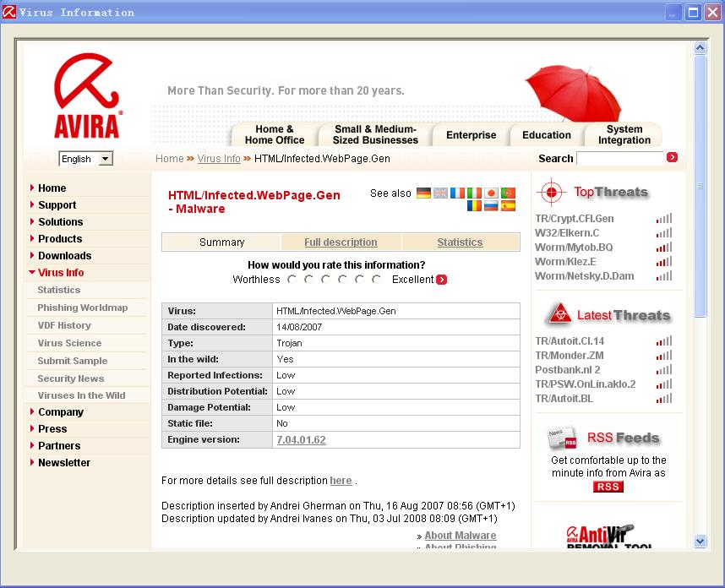Click the German flag under See also
The width and height of the screenshot is (725, 588).
[423, 193]
